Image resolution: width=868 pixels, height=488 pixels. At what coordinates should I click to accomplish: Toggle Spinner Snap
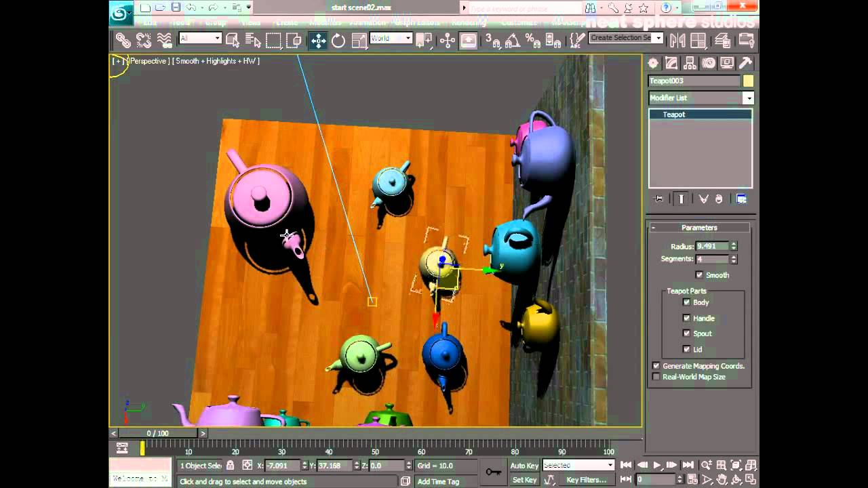[x=553, y=41]
